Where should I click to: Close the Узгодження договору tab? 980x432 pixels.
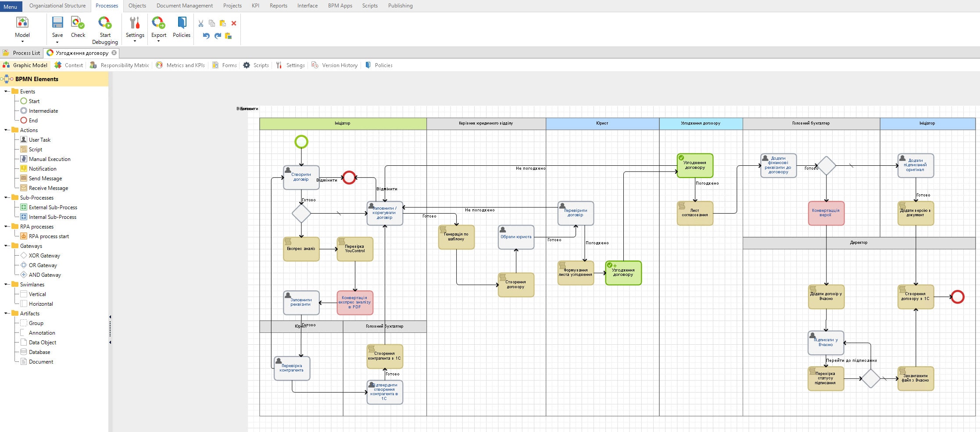coord(114,53)
